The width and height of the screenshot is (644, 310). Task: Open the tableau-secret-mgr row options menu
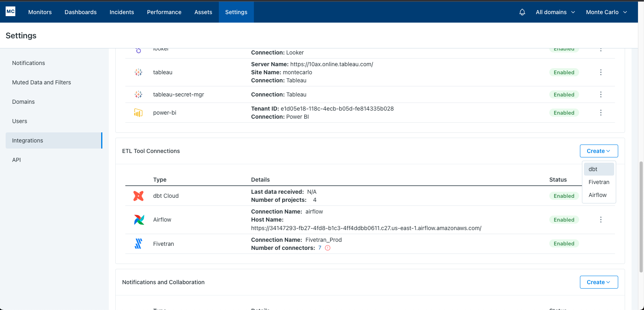pyautogui.click(x=600, y=94)
